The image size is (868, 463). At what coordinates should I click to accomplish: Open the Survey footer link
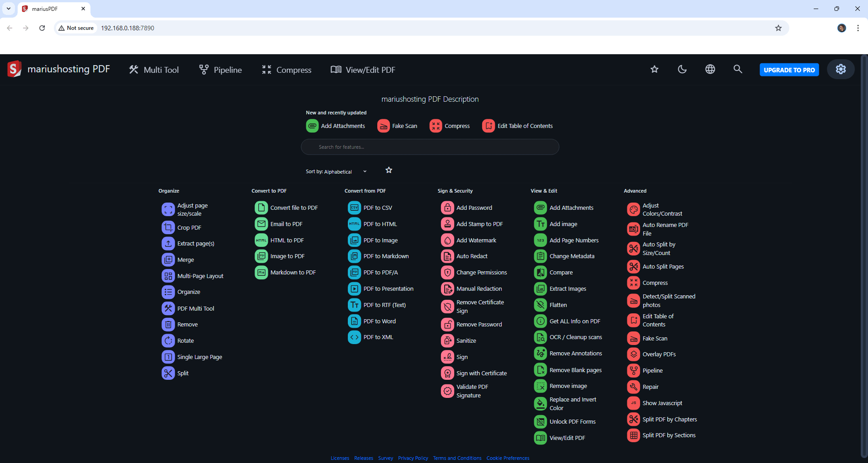click(x=385, y=458)
